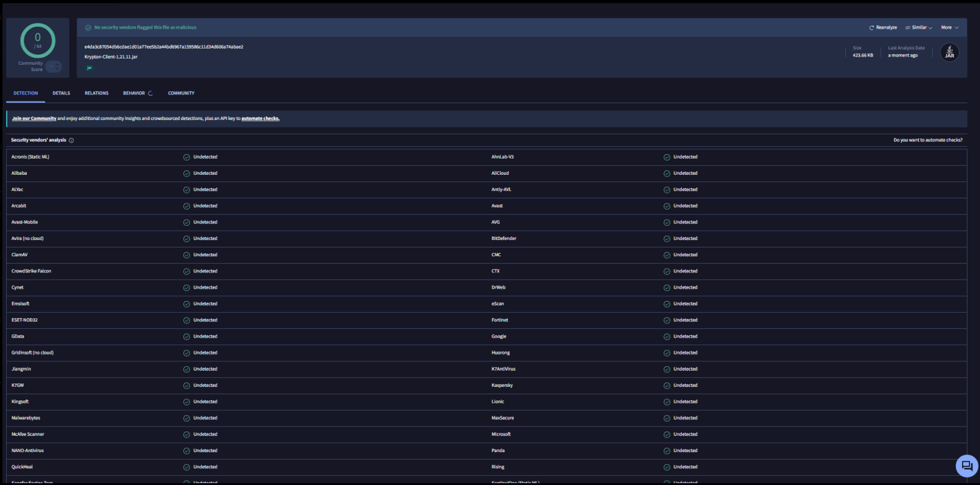
Task: Click 'Undetected' result in Huorong row
Action: coord(685,353)
